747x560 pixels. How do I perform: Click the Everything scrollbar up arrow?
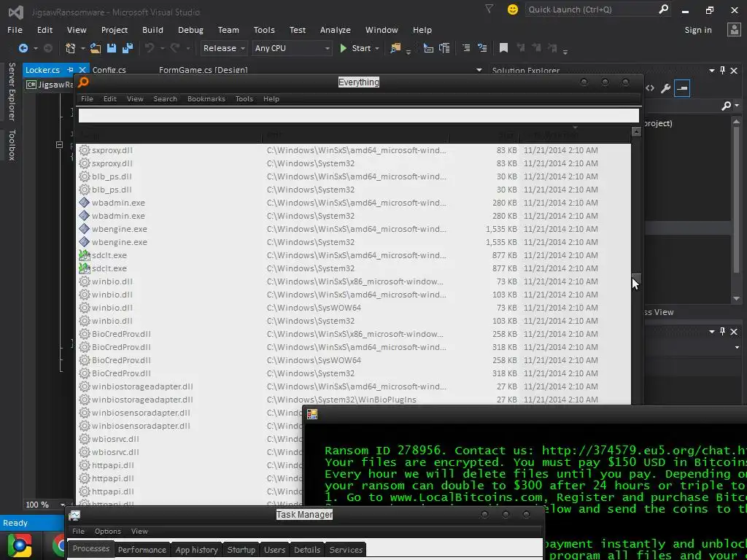636,131
